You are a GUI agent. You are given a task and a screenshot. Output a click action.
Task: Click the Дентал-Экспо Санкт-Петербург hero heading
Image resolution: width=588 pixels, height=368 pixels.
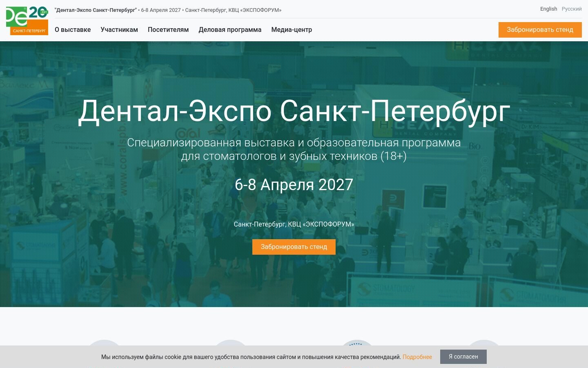[x=294, y=111]
